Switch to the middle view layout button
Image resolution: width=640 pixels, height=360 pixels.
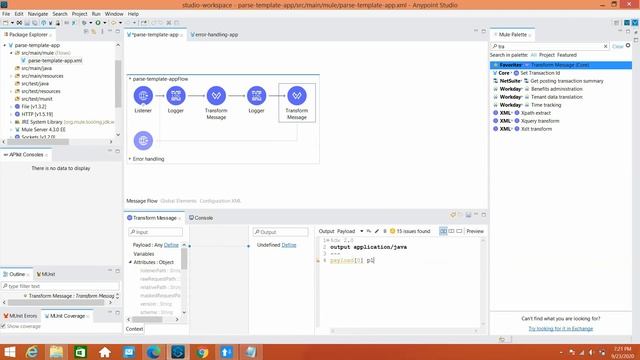451,231
